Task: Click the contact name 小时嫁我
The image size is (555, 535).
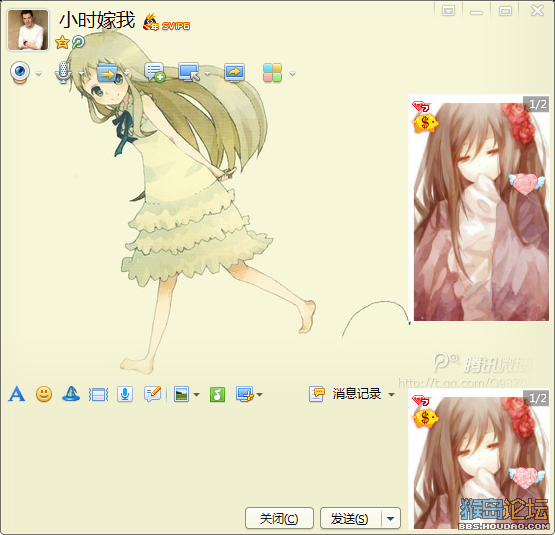Action: 97,20
